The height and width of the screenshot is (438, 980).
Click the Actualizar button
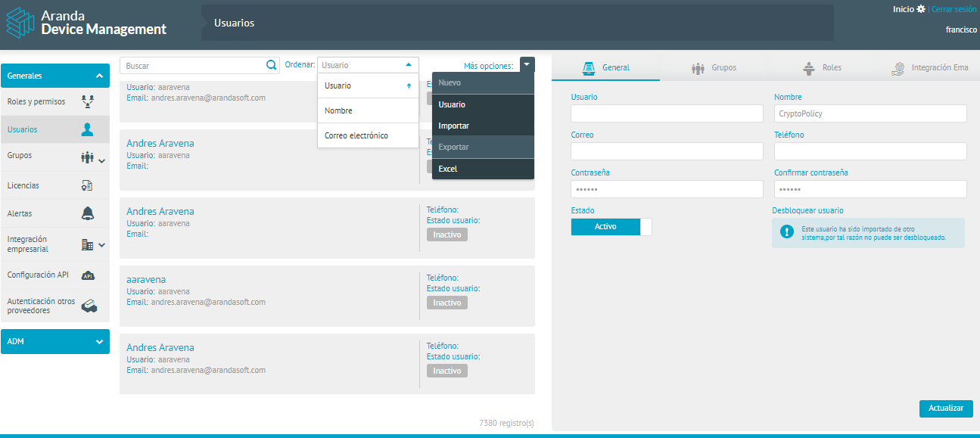click(x=945, y=408)
